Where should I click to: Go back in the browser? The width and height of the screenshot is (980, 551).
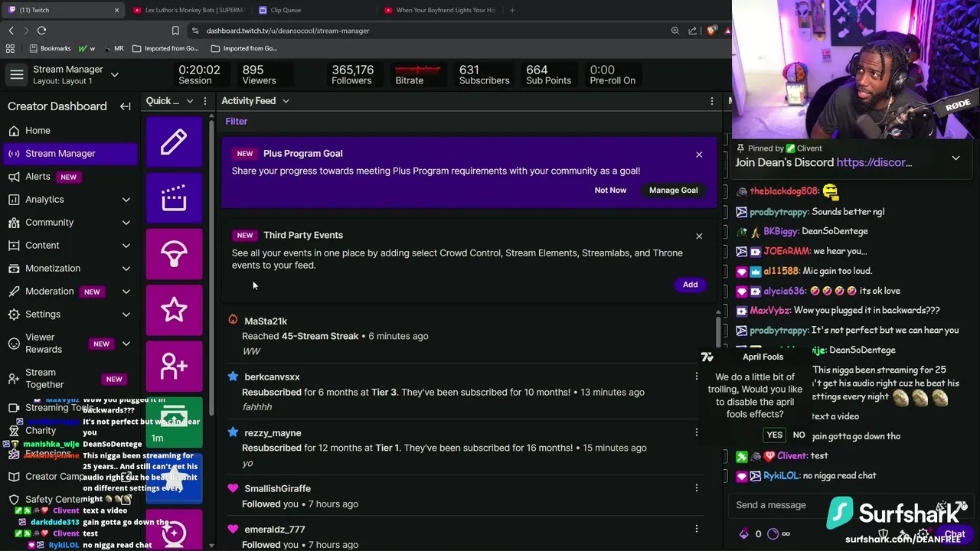[11, 31]
